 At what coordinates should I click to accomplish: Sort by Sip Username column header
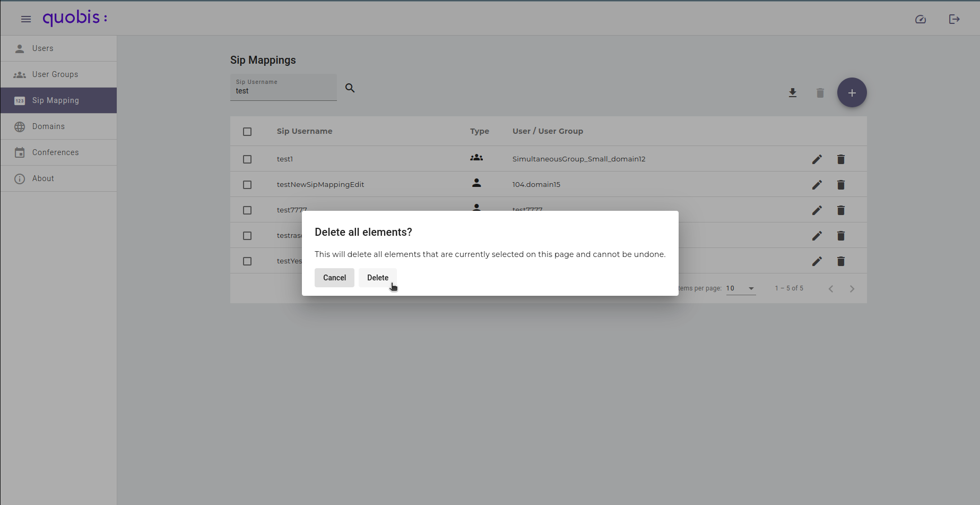(x=305, y=131)
